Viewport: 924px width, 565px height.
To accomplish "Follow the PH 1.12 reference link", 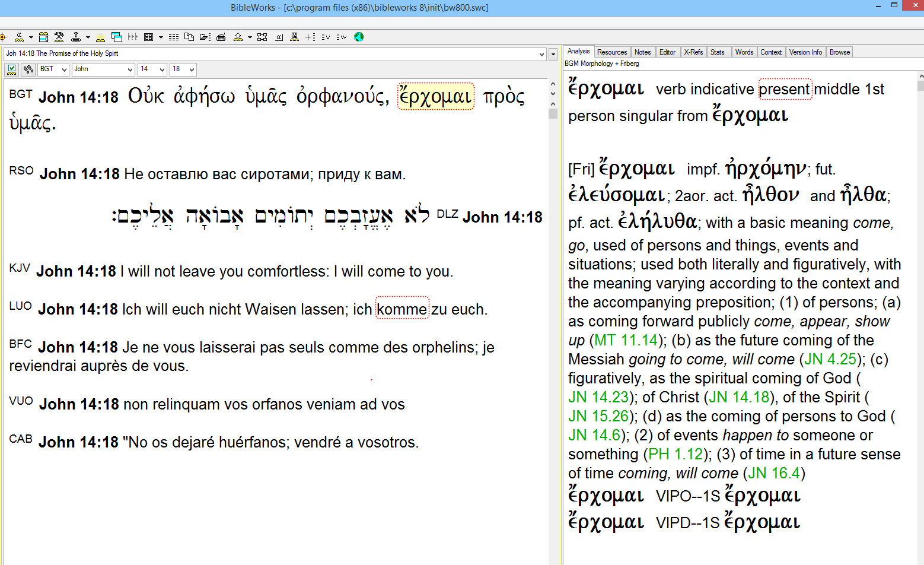I will 676,454.
